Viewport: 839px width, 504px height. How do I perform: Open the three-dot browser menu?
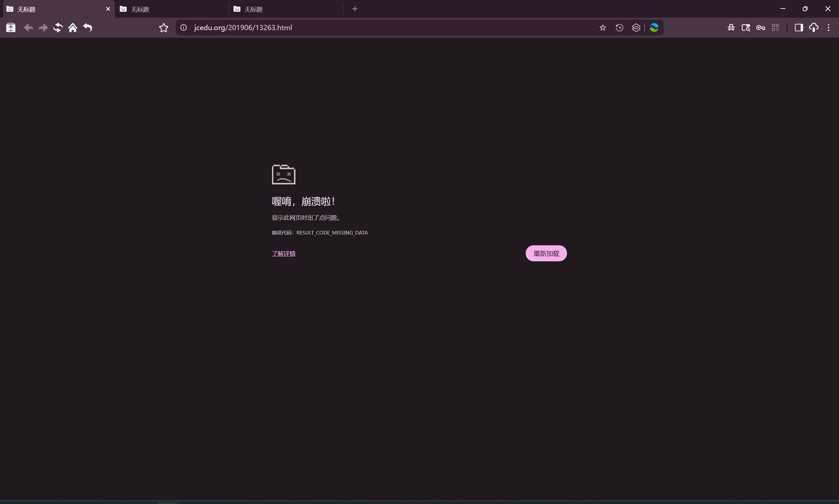coord(829,28)
